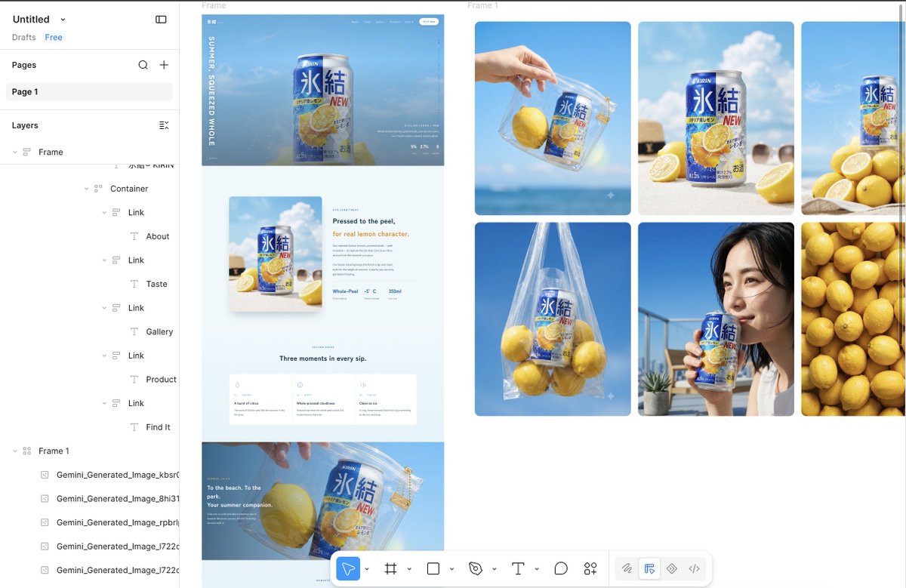Image resolution: width=906 pixels, height=588 pixels.
Task: Select the Rectangle shape tool
Action: [x=433, y=568]
